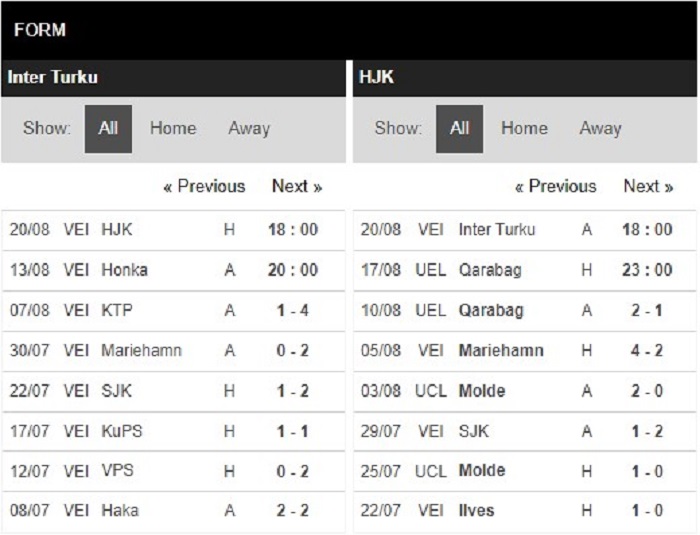
Task: Open the Haka 2 - 2 result
Action: [x=292, y=510]
